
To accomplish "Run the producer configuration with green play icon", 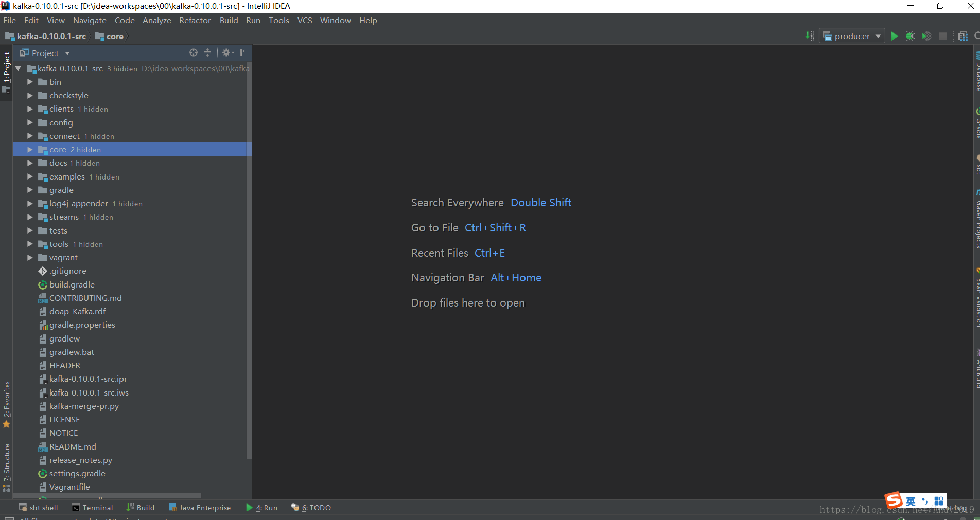I will [x=895, y=36].
